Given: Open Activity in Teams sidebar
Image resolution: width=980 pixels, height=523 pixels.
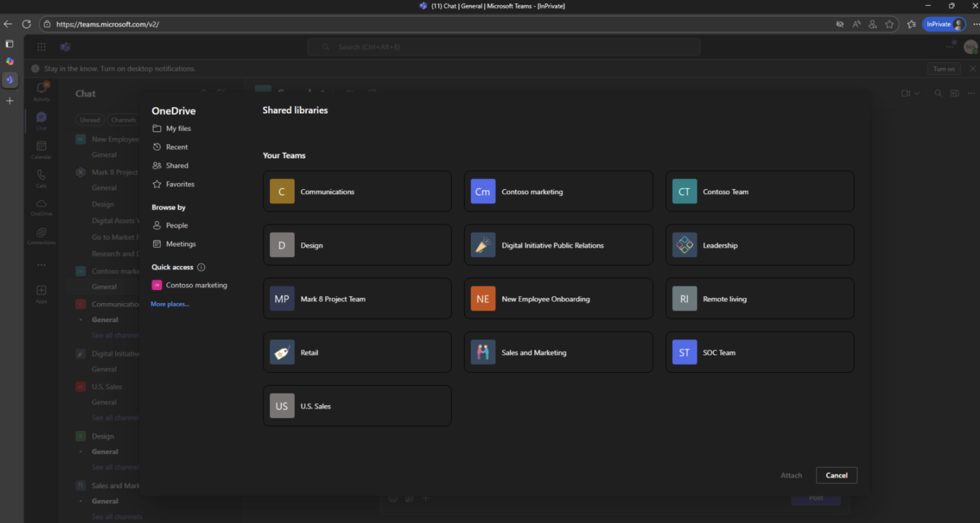Looking at the screenshot, I should (x=41, y=90).
